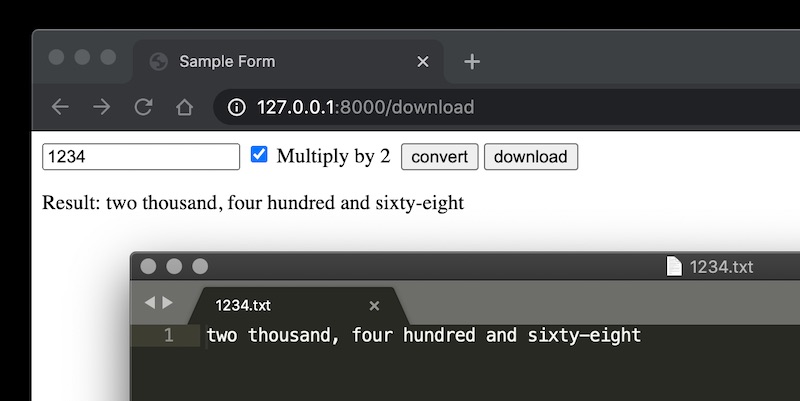Close the Sample Form tab
The height and width of the screenshot is (401, 800).
[x=422, y=62]
